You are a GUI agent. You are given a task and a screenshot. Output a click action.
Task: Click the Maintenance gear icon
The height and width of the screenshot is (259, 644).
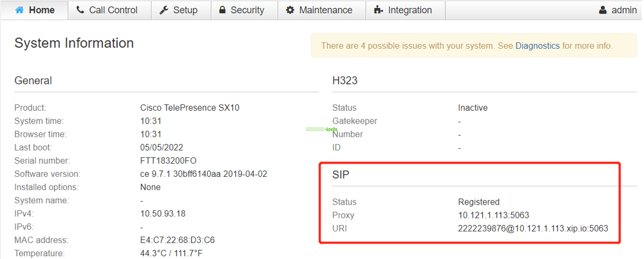pos(290,10)
